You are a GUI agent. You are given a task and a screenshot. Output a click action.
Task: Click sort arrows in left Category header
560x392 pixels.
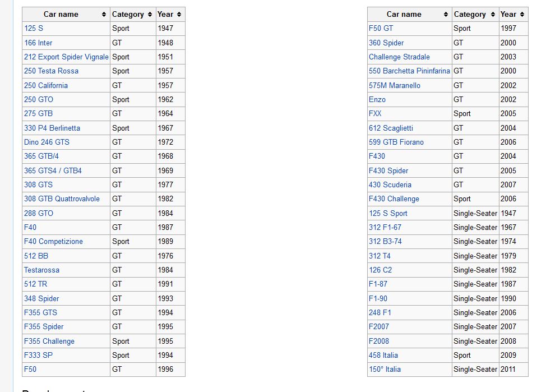[150, 15]
